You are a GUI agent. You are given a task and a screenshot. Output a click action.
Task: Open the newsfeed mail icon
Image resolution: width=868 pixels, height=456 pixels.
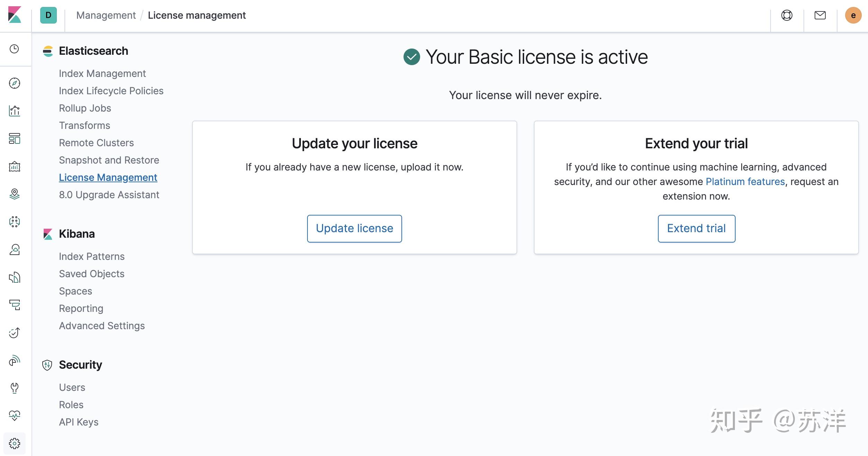tap(820, 15)
